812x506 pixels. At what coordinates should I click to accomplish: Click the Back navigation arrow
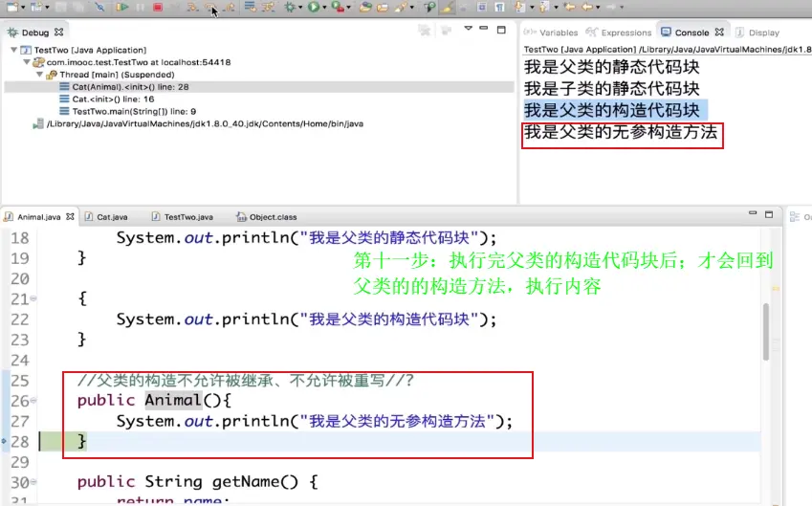[x=587, y=7]
